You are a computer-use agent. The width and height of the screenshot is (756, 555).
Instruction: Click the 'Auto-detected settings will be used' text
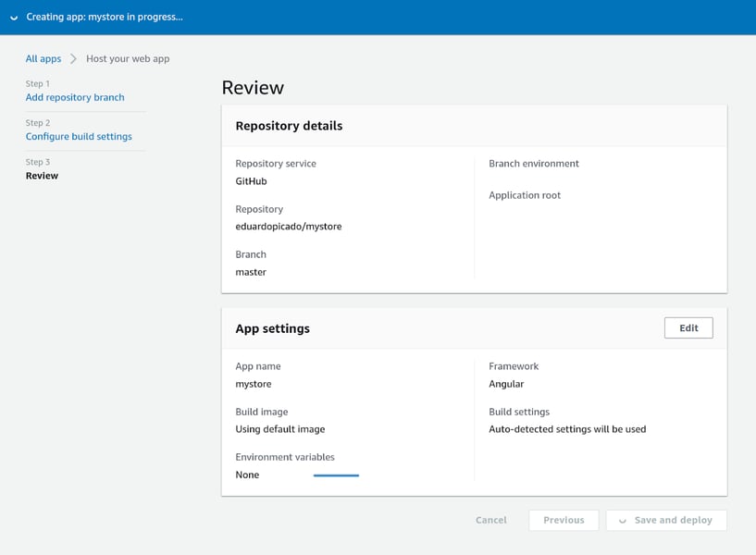(567, 429)
